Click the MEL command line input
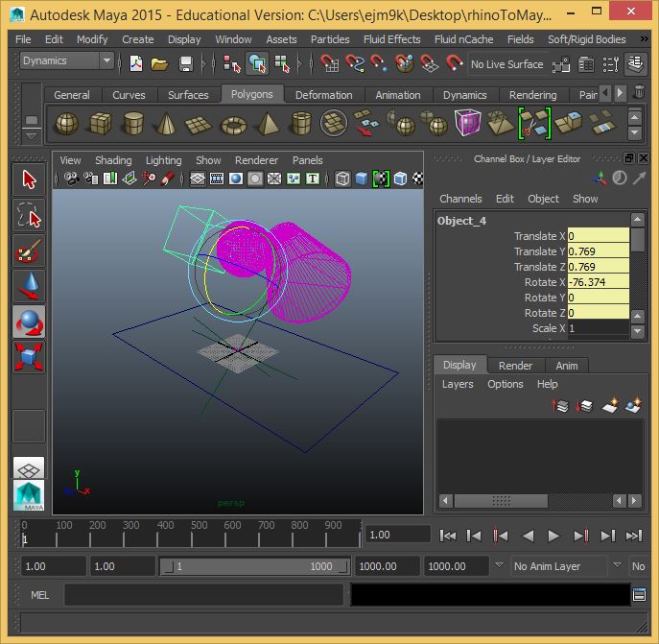This screenshot has width=659, height=644. coord(203,595)
